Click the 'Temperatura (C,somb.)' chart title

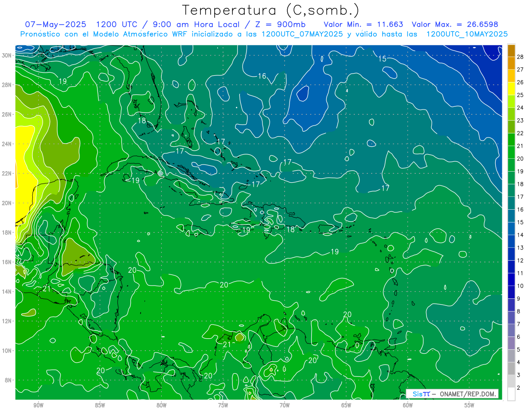click(270, 10)
